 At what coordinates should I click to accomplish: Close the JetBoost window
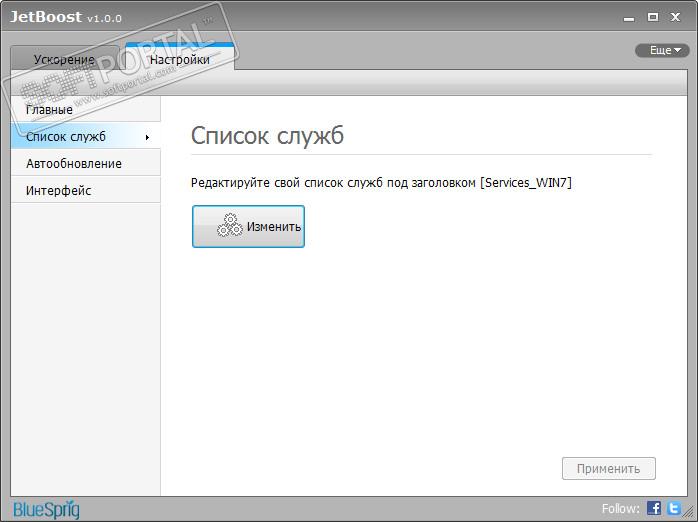tap(675, 17)
